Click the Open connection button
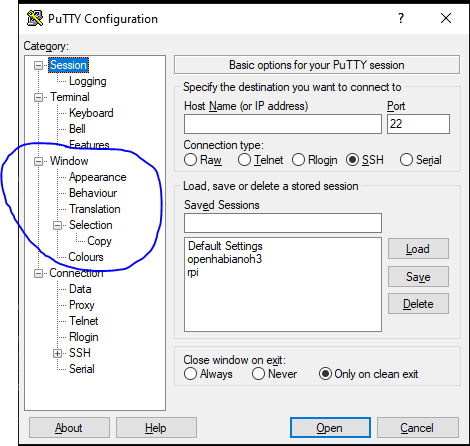This screenshot has height=446, width=470. (330, 428)
